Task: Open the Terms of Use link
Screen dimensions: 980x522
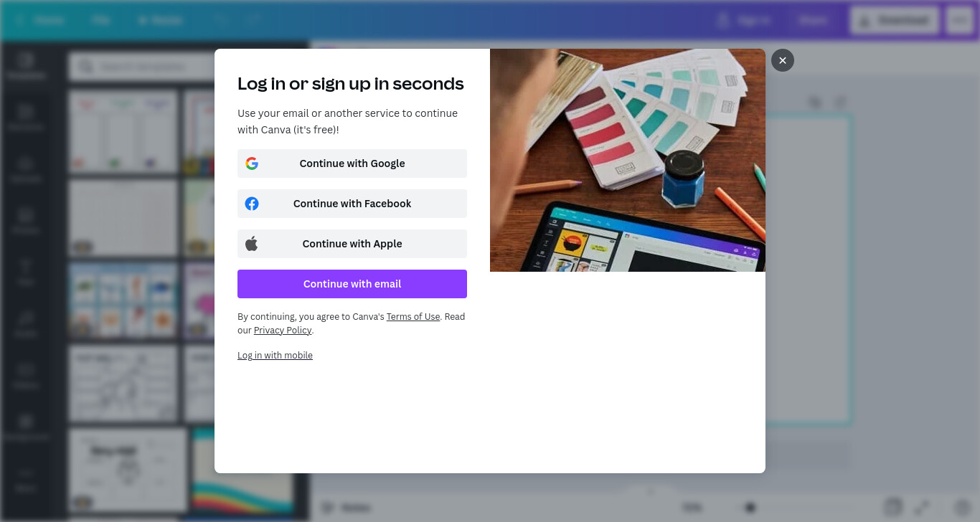Action: click(x=413, y=316)
